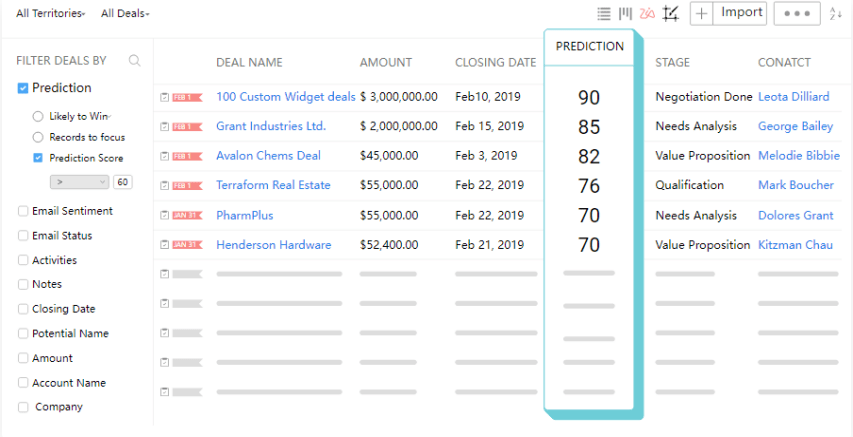Select the Records to focus radio button

[38, 137]
